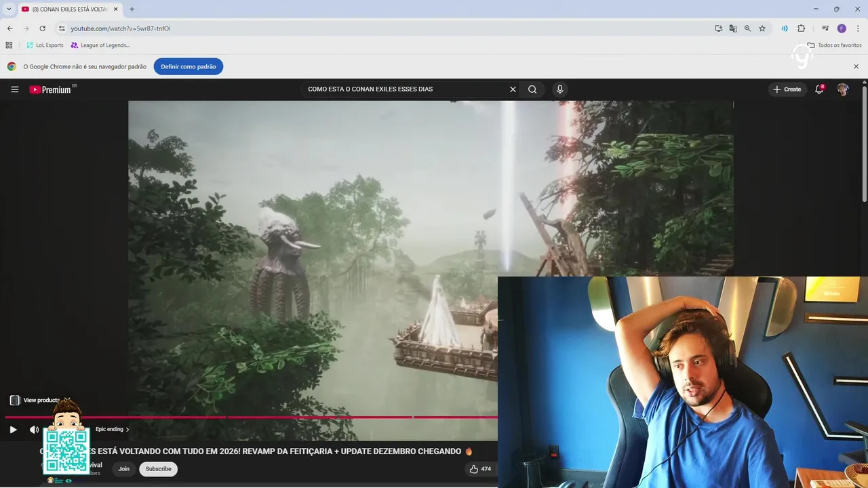This screenshot has width=868, height=488.
Task: Click View products shopping overlay
Action: 35,401
